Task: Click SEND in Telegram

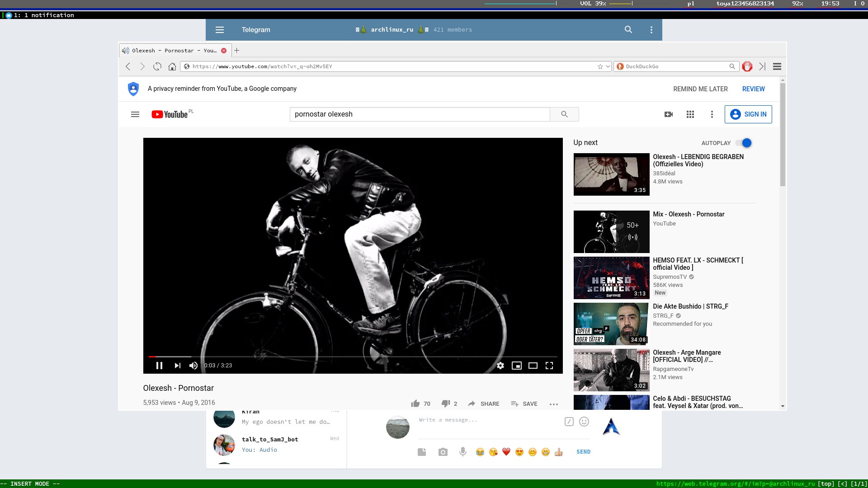Action: [x=583, y=452]
